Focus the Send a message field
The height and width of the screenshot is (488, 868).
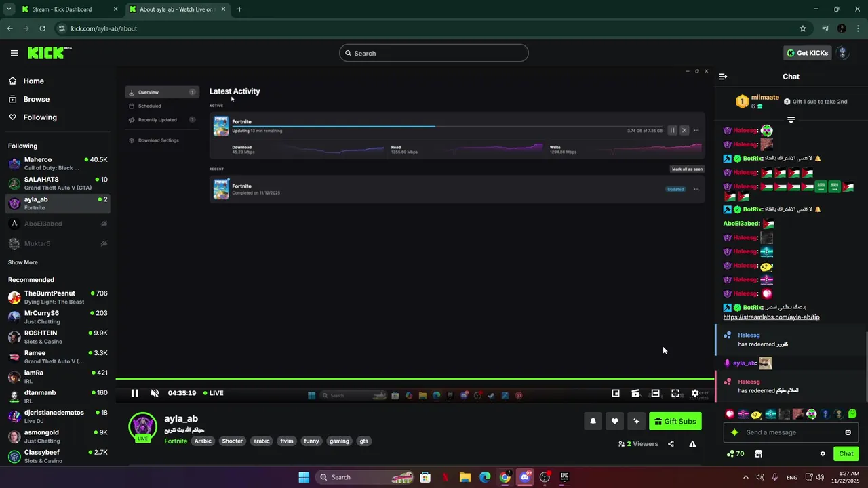pyautogui.click(x=792, y=432)
